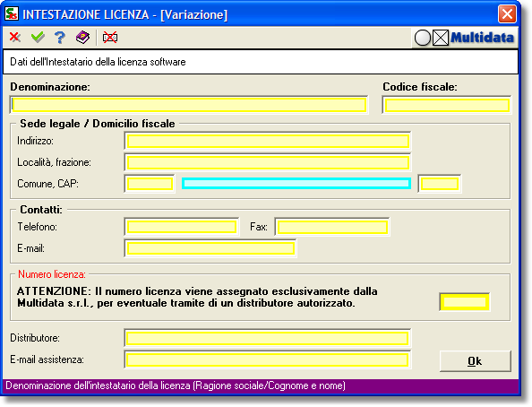This screenshot has width=532, height=407.
Task: Open help via blue question mark
Action: coord(60,38)
